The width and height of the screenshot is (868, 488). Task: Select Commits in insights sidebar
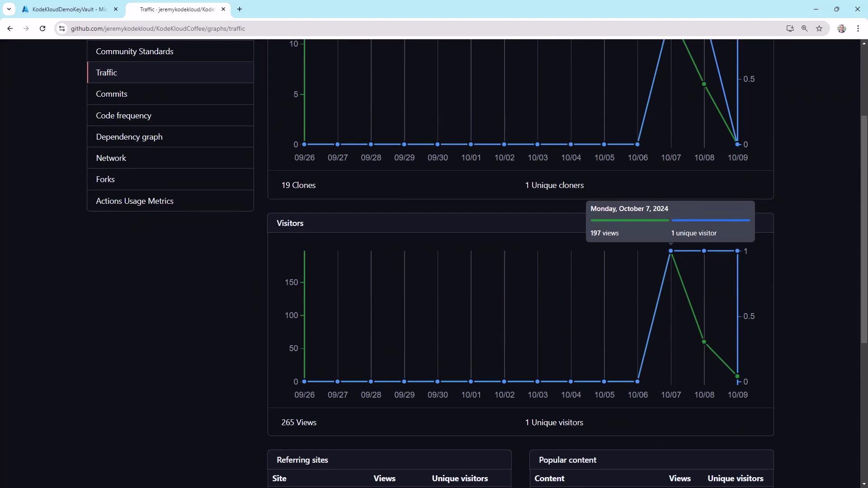(111, 94)
